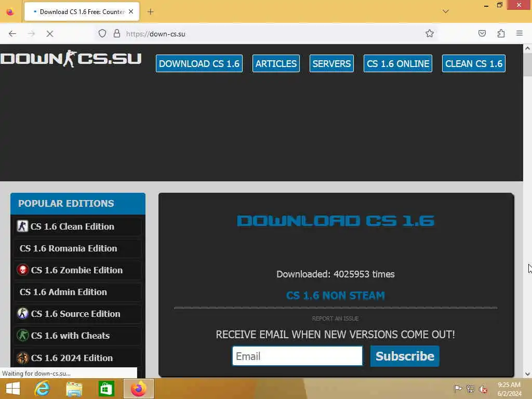Click the page scrollbar up arrow
Screen dimensions: 532x399
click(528, 48)
